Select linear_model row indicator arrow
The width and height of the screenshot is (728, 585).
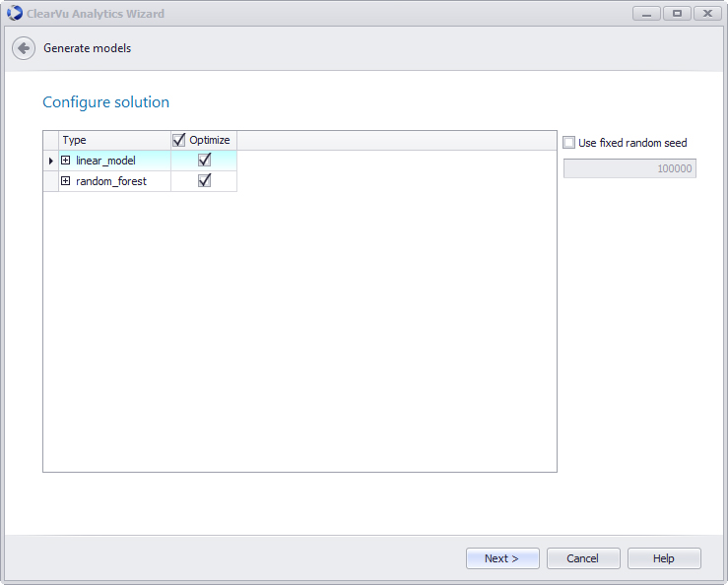[50, 161]
